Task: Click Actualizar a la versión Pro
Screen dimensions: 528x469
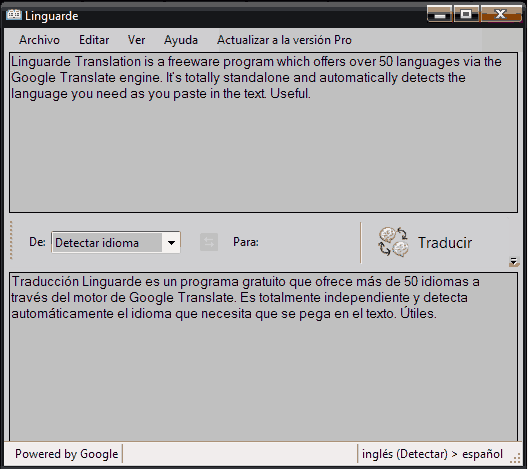Action: tap(284, 40)
